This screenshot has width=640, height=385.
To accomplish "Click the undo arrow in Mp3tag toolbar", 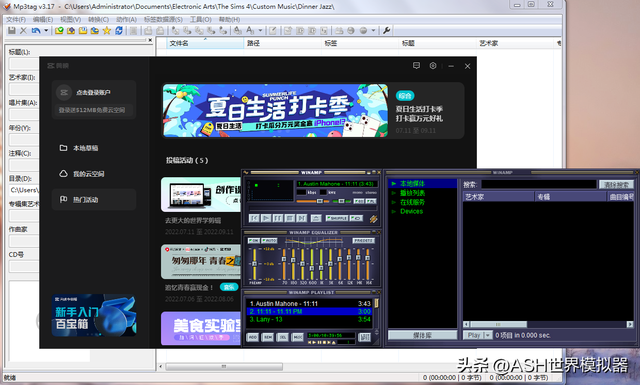I will [x=36, y=31].
